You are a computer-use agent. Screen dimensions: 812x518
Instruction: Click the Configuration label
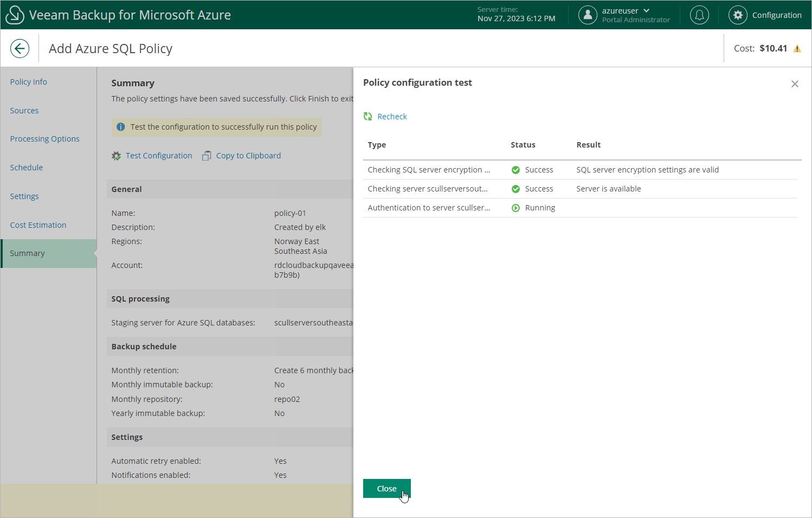coord(777,15)
